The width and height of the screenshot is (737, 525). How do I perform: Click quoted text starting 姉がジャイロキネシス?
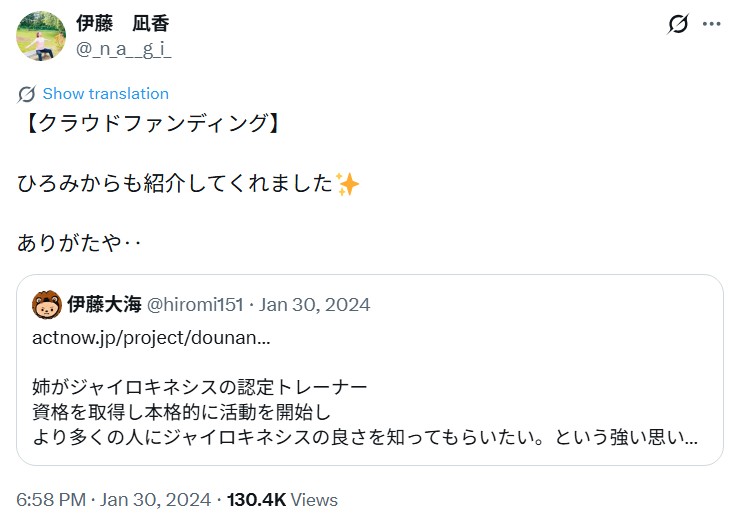click(x=200, y=386)
